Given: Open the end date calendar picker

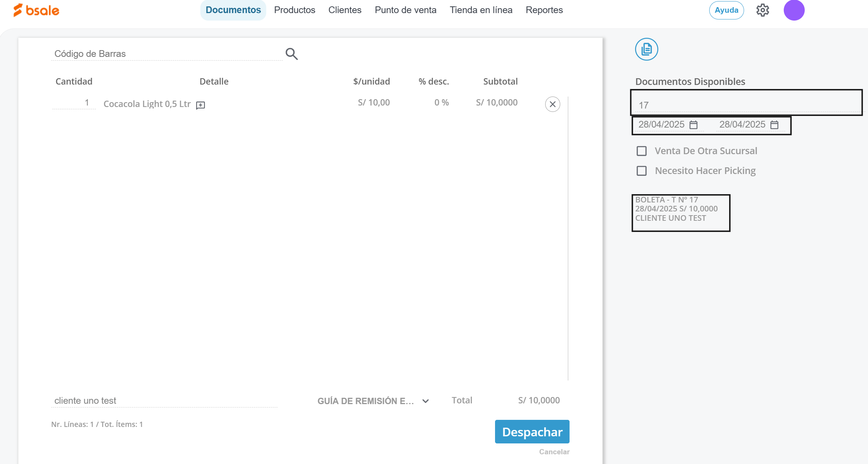Looking at the screenshot, I should coord(774,125).
